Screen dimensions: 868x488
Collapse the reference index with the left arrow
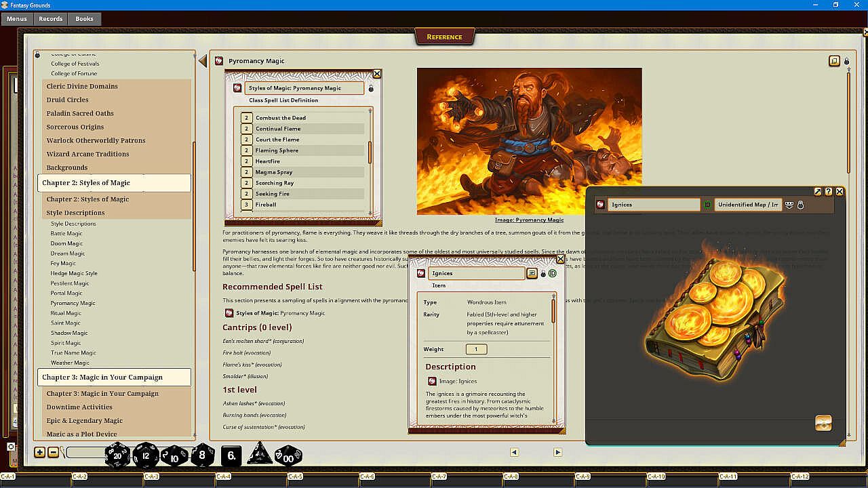[x=202, y=61]
